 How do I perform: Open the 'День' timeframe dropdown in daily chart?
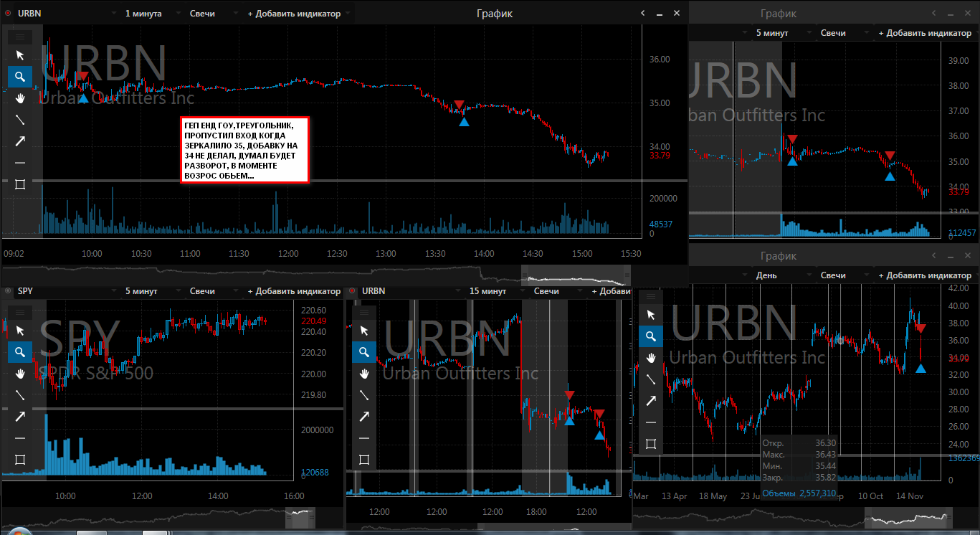point(783,275)
